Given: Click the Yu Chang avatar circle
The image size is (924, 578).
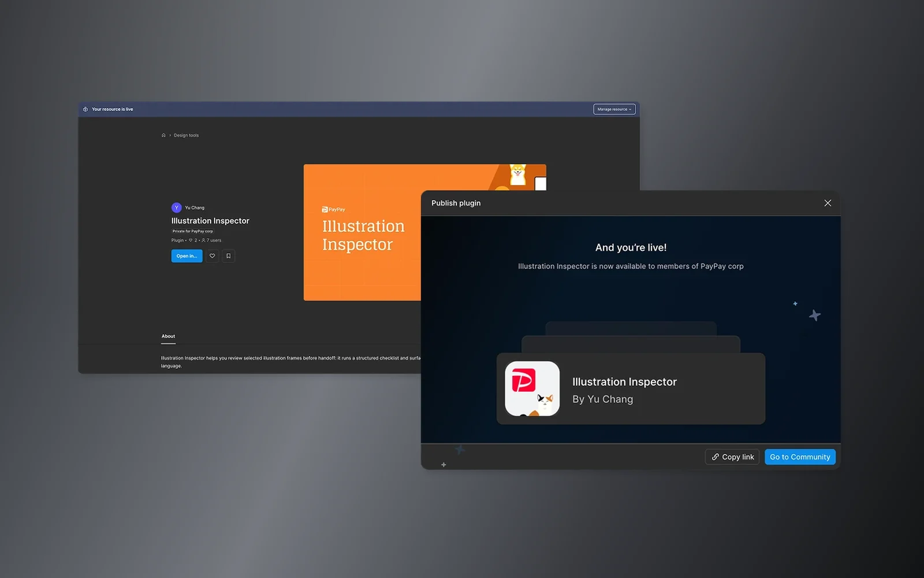Looking at the screenshot, I should point(177,208).
